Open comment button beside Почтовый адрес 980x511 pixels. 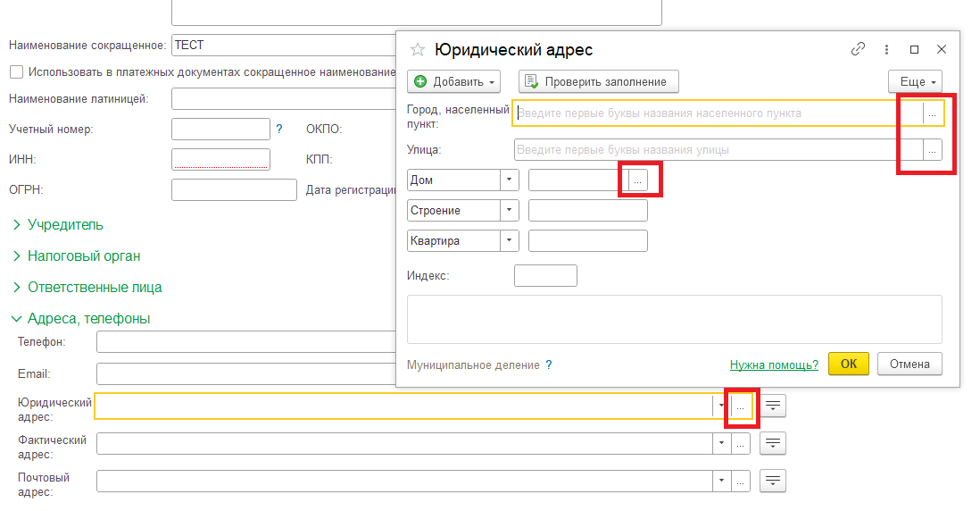click(x=773, y=481)
